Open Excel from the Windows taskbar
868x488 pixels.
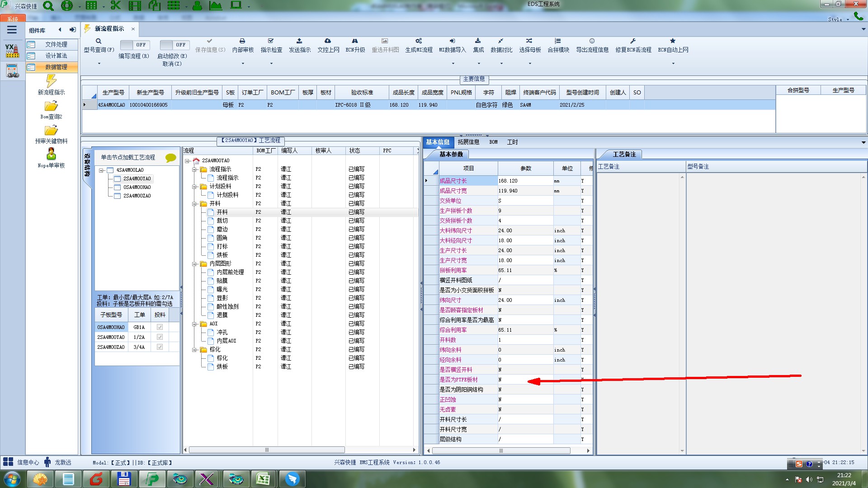(x=263, y=479)
